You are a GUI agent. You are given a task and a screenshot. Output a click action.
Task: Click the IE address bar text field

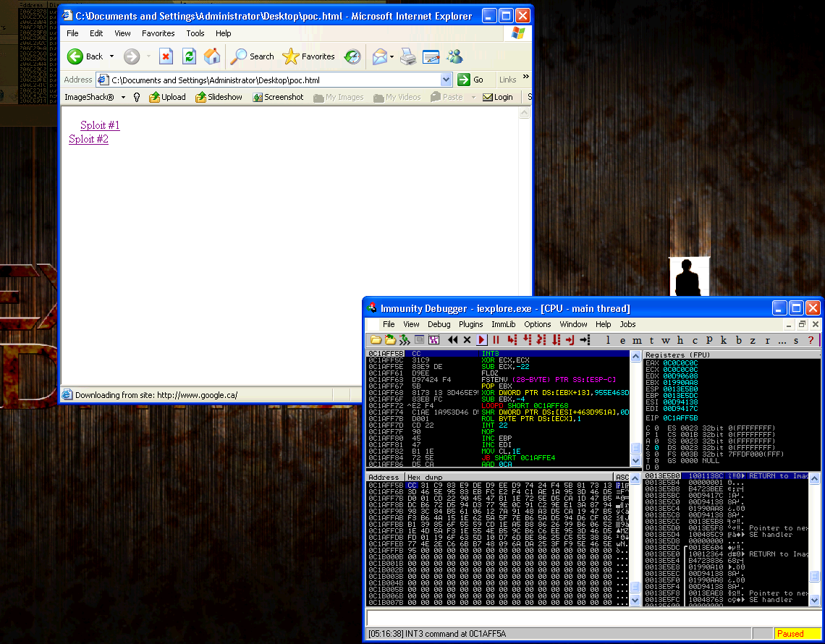[x=275, y=80]
